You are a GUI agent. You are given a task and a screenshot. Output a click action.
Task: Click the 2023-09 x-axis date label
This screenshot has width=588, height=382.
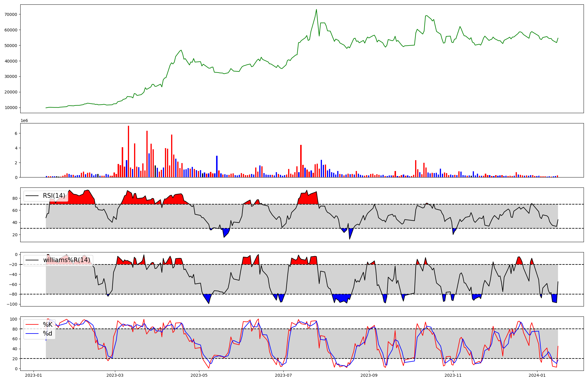[x=369, y=375]
